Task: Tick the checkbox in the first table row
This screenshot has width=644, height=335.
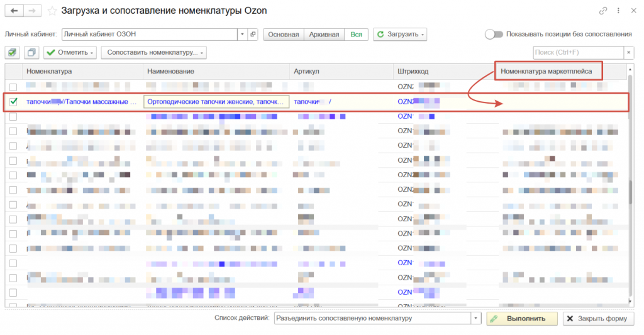Action: point(13,86)
